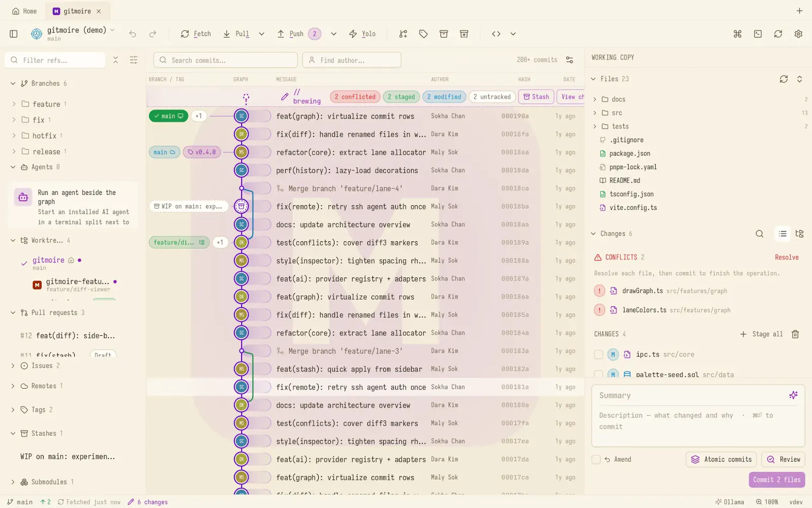
Task: Click the Pull toolbar button
Action: [236, 34]
